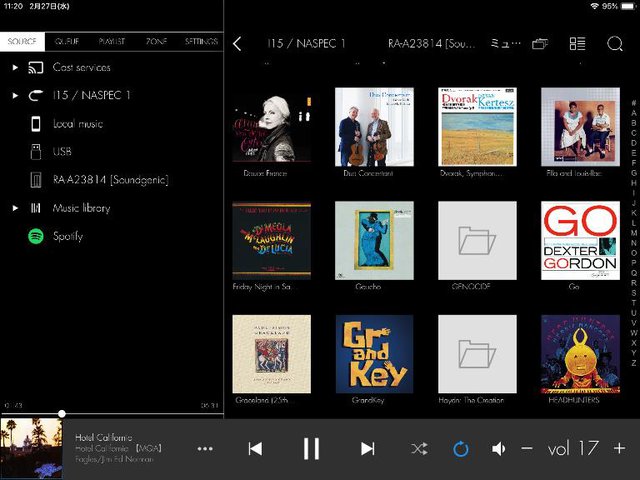
Task: Open the Graceland 25th album cover
Action: pyautogui.click(x=271, y=354)
